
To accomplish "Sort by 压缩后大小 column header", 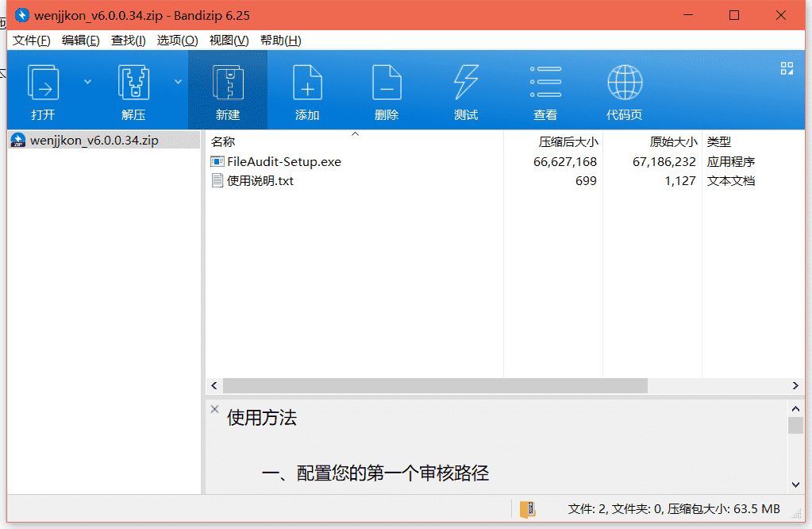I will 553,141.
